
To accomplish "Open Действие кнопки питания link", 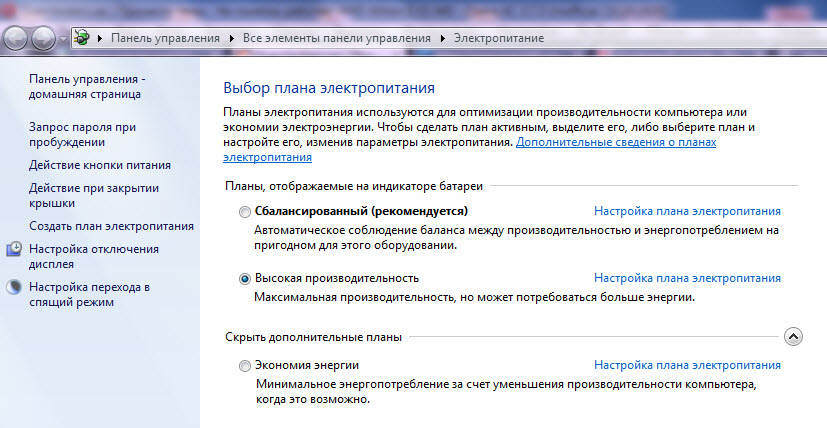I will coord(100,165).
